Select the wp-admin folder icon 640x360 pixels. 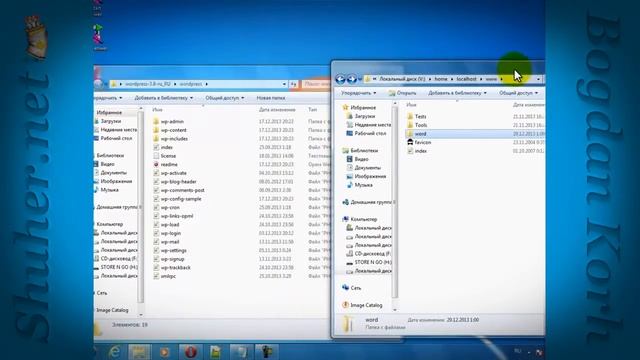pyautogui.click(x=156, y=122)
